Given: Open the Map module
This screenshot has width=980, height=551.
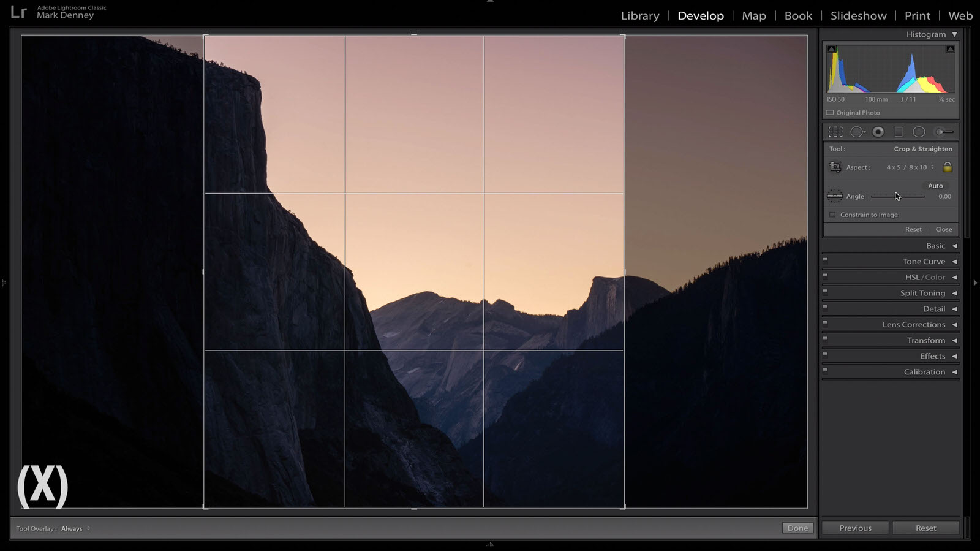Looking at the screenshot, I should 754,16.
